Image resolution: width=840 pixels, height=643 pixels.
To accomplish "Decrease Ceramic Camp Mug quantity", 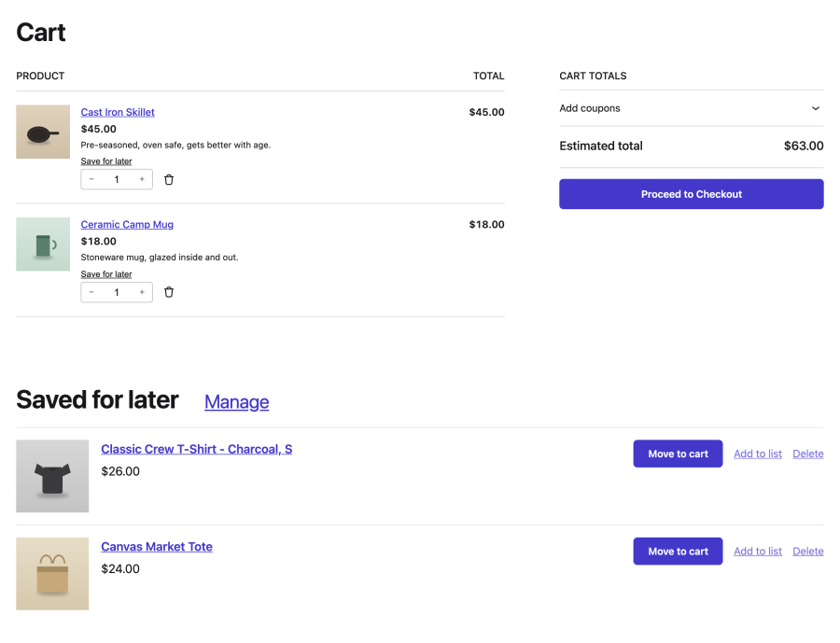I will (91, 292).
